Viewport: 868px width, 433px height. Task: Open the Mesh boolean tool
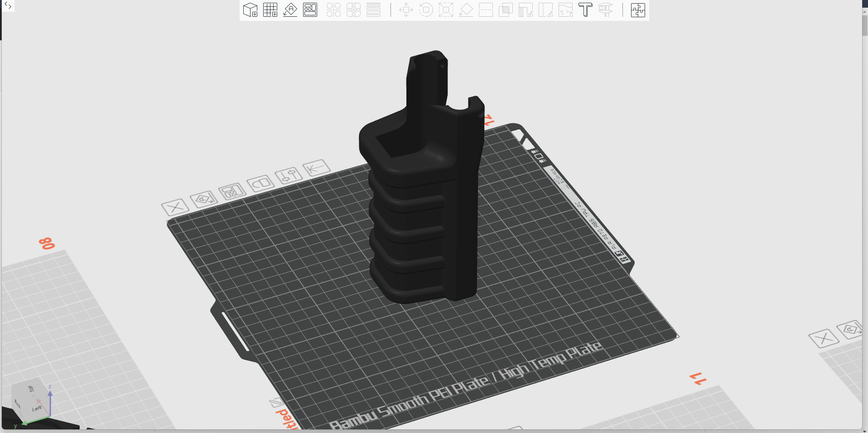[506, 10]
